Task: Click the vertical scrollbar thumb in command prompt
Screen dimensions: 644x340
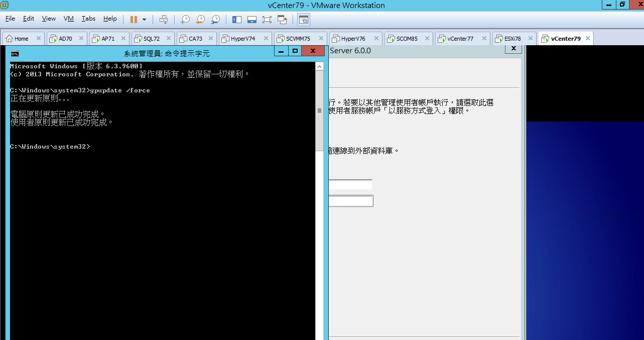Action: click(x=319, y=110)
